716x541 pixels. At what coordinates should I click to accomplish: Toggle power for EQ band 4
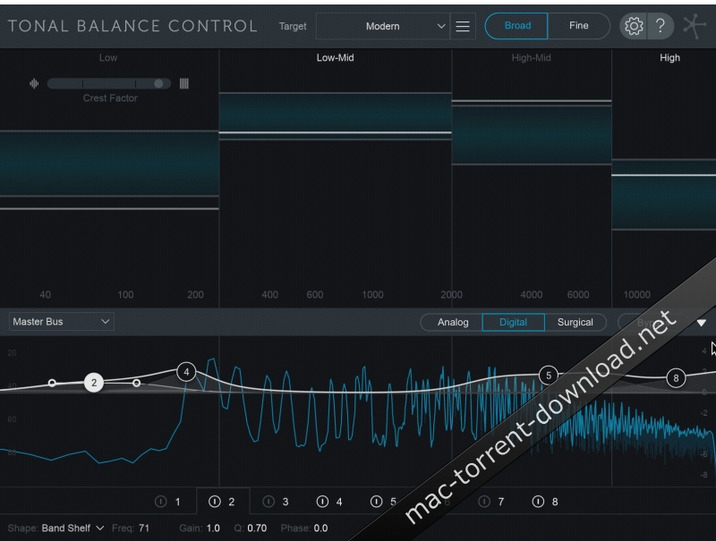pos(322,502)
